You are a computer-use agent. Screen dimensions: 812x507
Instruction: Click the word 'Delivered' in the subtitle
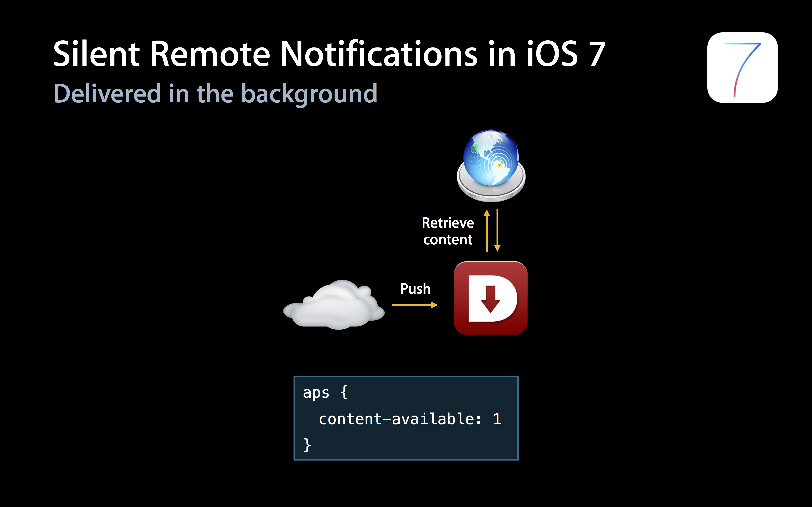point(107,93)
